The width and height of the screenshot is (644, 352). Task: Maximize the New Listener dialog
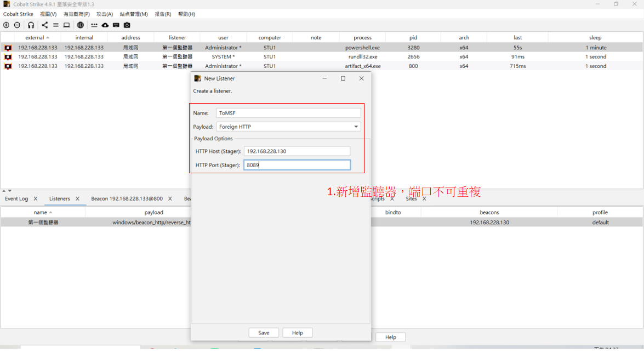pyautogui.click(x=343, y=78)
